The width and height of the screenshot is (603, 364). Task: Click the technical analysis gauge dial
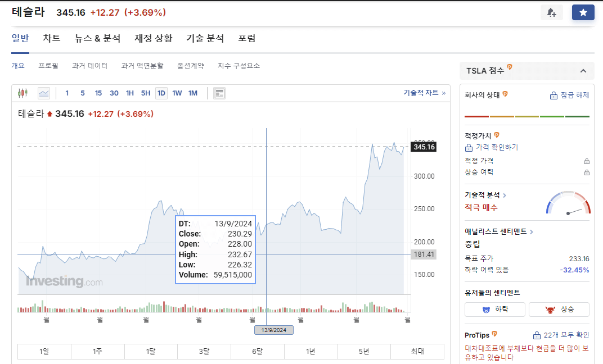568,205
